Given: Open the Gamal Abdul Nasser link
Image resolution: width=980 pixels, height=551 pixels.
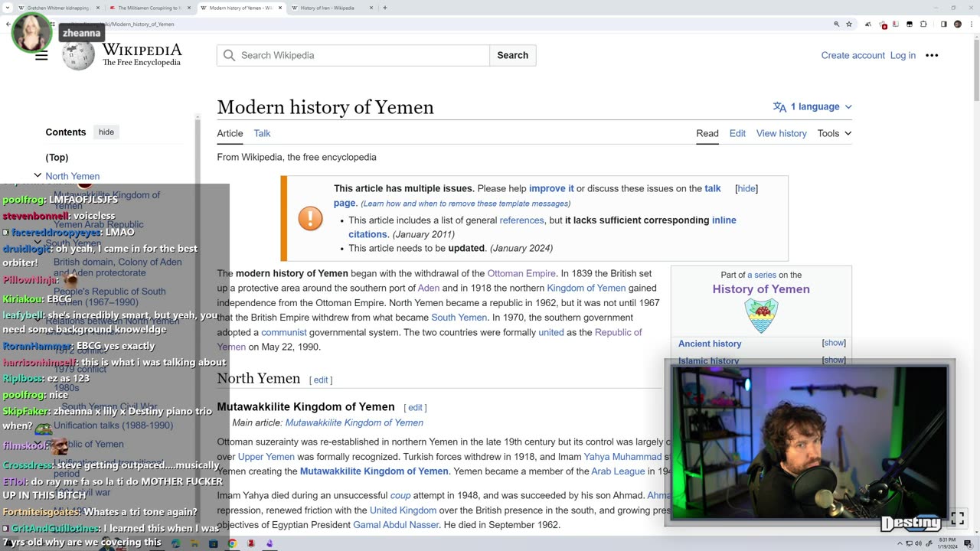Looking at the screenshot, I should click(x=396, y=525).
